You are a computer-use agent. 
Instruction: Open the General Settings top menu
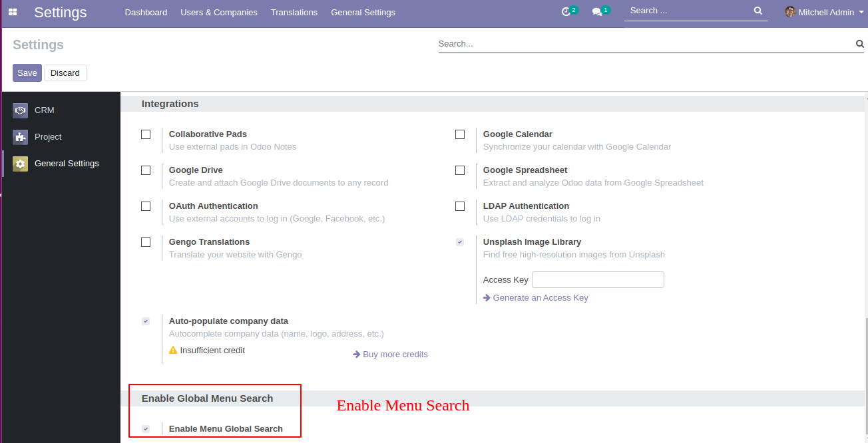click(x=363, y=12)
